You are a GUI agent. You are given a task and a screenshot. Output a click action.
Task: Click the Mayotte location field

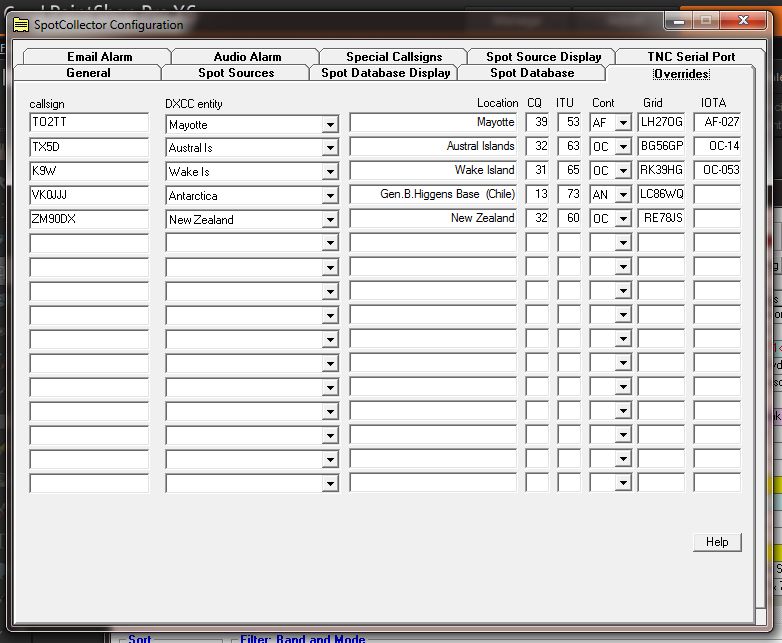coord(433,122)
